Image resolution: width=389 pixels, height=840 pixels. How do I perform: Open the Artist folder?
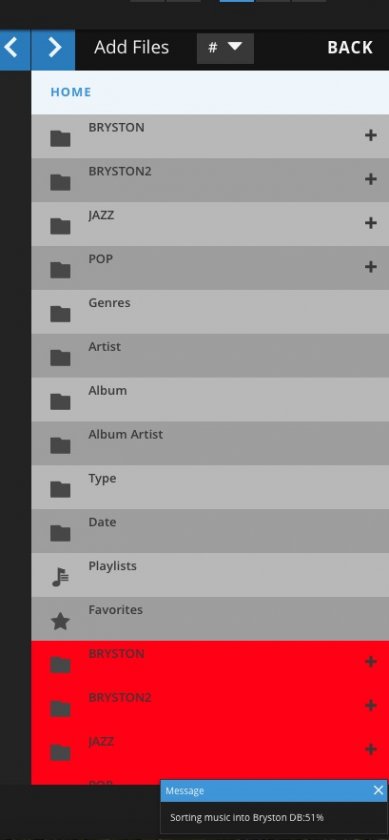pyautogui.click(x=210, y=356)
